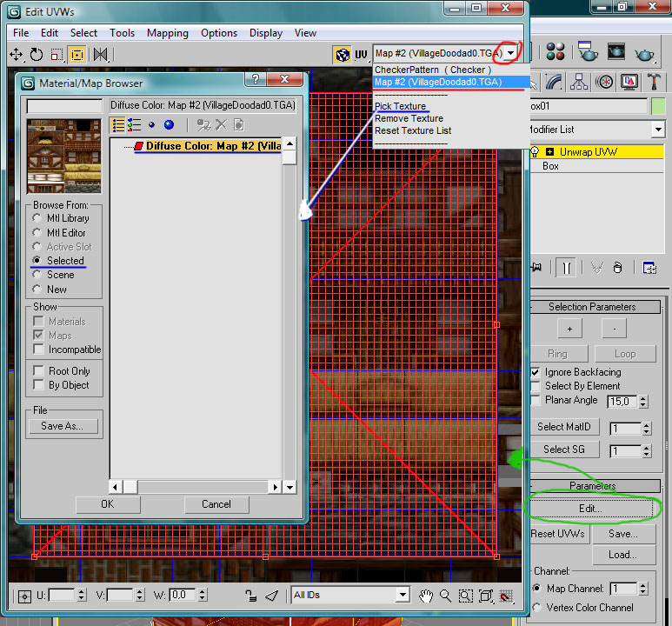The height and width of the screenshot is (626, 672).
Task: Select the New radio button
Action: pos(37,289)
